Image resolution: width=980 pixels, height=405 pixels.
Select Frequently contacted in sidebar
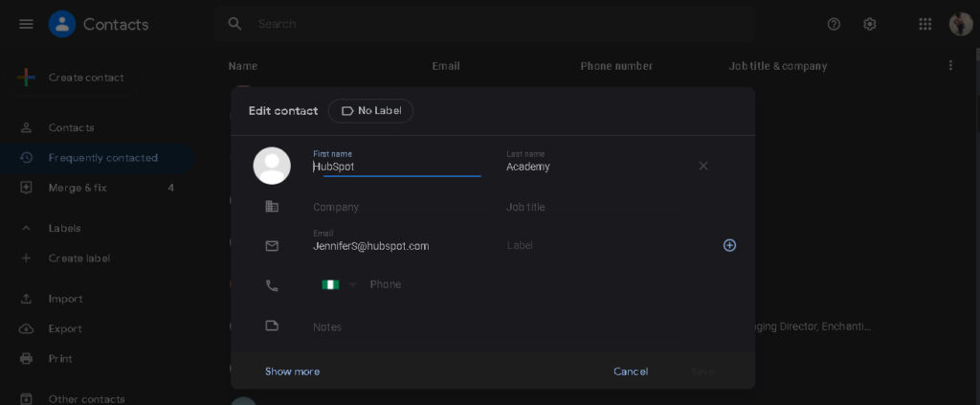pyautogui.click(x=97, y=157)
